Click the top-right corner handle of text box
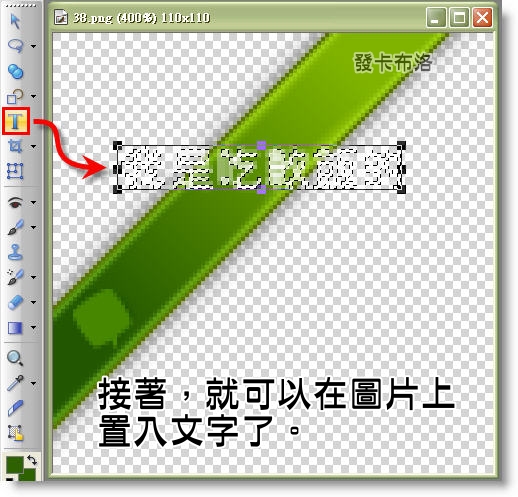The height and width of the screenshot is (497, 518). pos(401,146)
